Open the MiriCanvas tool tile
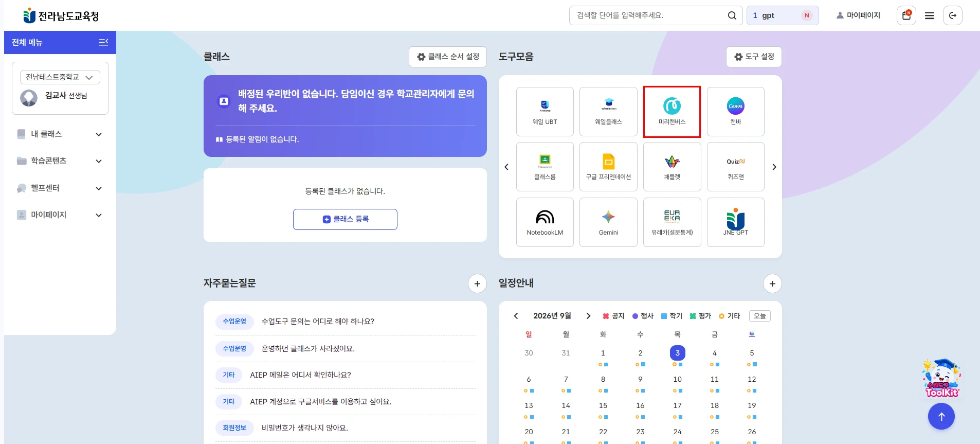This screenshot has height=444, width=980. (672, 112)
